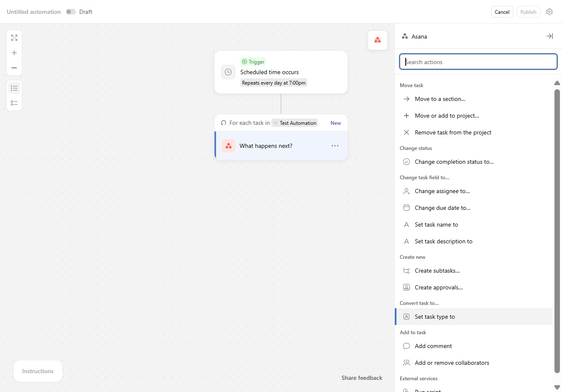Open the three-dot menu on What happens next
Viewport: 562px width, 392px height.
click(335, 146)
